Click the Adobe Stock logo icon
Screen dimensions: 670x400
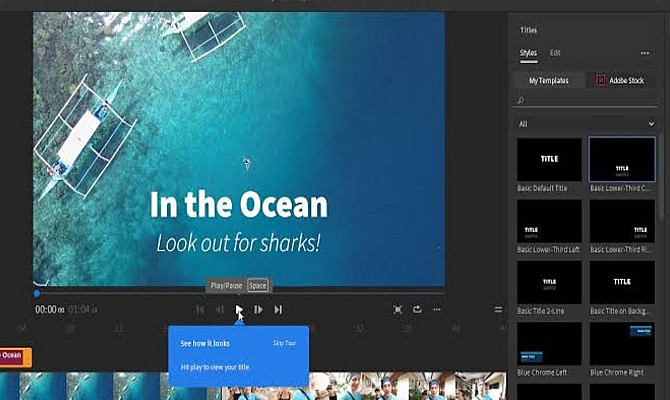[x=601, y=80]
